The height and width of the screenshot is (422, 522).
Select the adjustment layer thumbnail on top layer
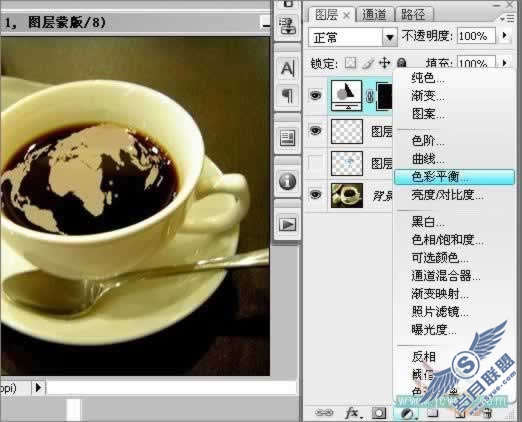click(x=346, y=95)
